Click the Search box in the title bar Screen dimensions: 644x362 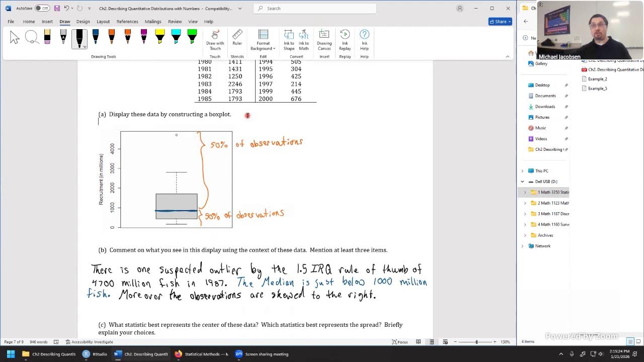tap(314, 9)
